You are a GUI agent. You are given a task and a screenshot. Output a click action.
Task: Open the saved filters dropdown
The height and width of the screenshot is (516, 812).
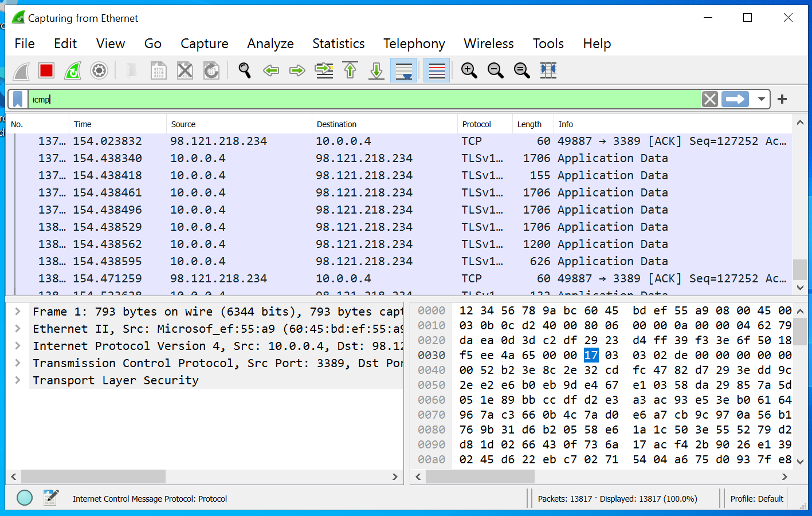click(762, 99)
